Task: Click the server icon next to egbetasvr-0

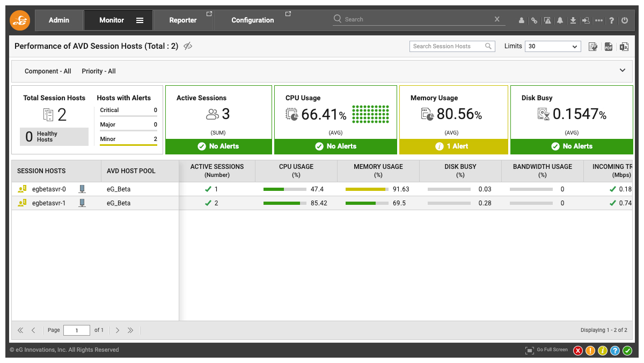Action: [82, 189]
